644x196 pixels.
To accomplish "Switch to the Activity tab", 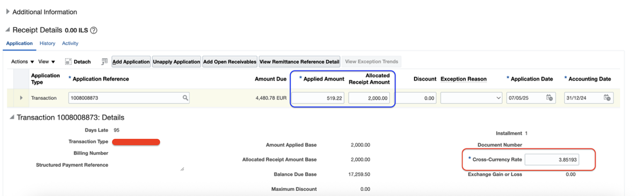I will (x=70, y=43).
